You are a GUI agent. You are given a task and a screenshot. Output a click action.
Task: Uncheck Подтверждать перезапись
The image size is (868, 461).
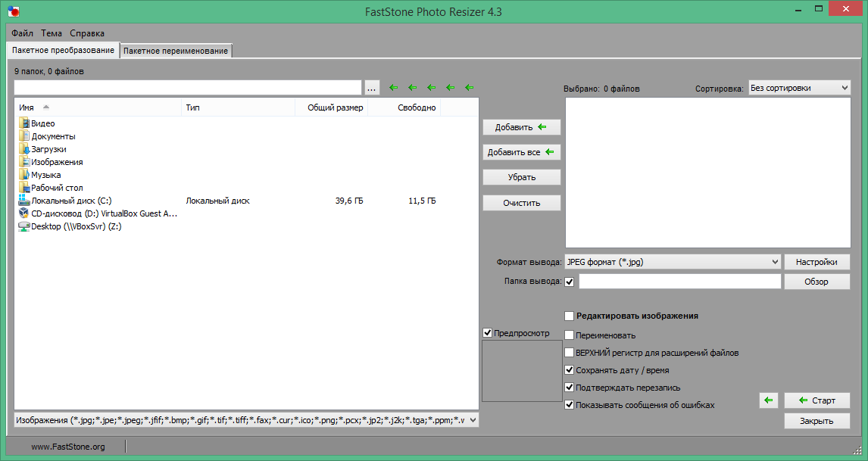tap(569, 388)
